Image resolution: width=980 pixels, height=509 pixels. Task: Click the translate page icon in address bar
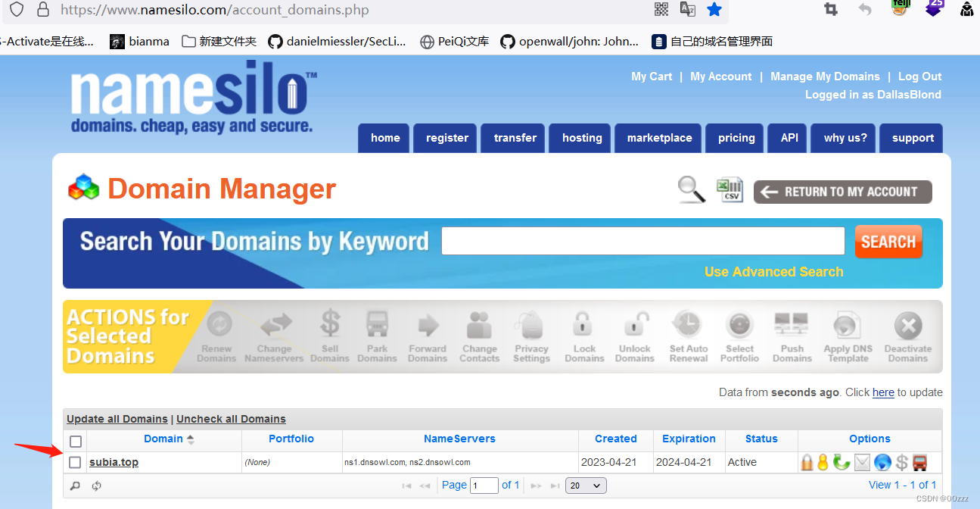[687, 9]
